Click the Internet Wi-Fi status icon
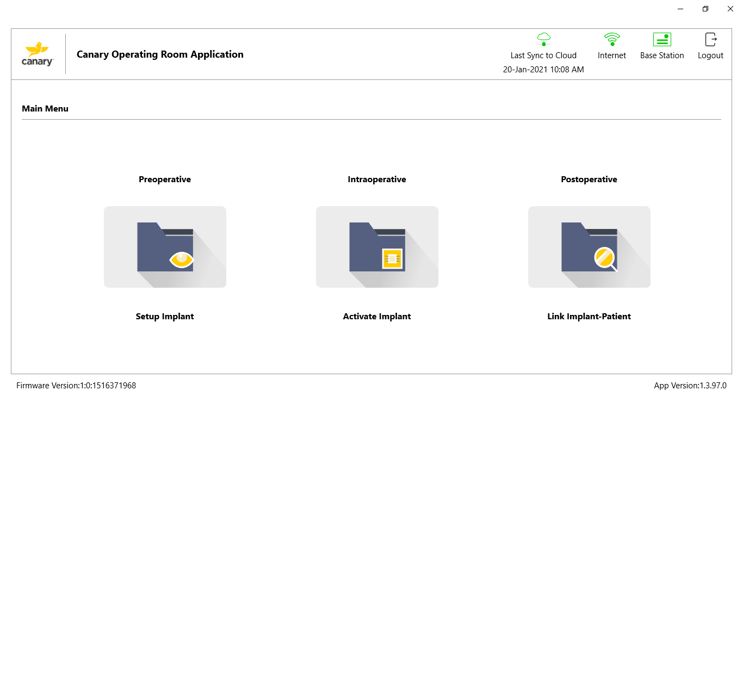743x700 pixels. pos(612,39)
